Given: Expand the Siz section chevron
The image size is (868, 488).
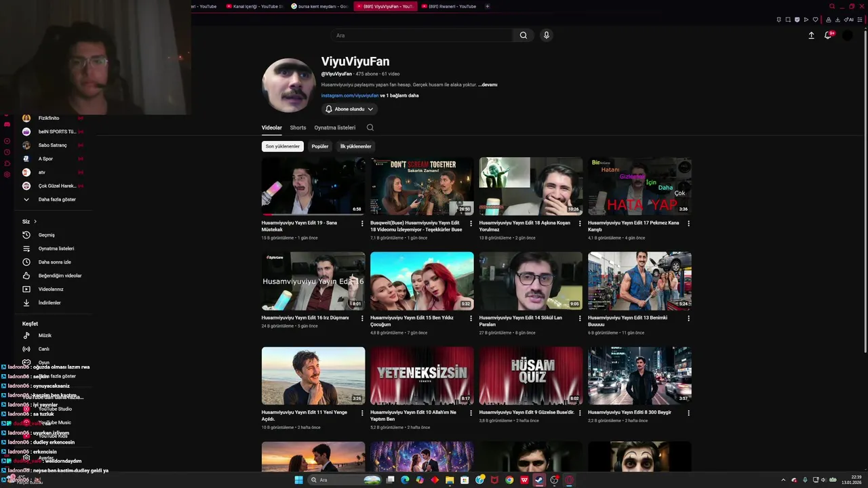Looking at the screenshot, I should [x=35, y=222].
